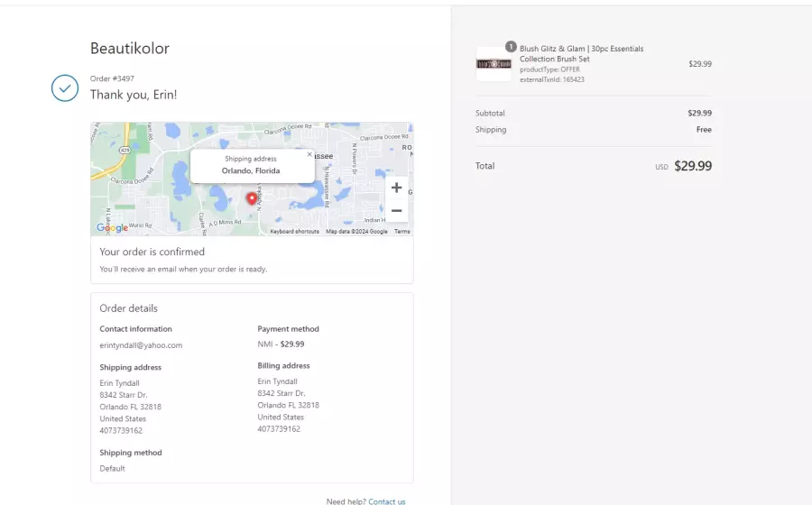Click the Beautikolor store name

pos(130,48)
